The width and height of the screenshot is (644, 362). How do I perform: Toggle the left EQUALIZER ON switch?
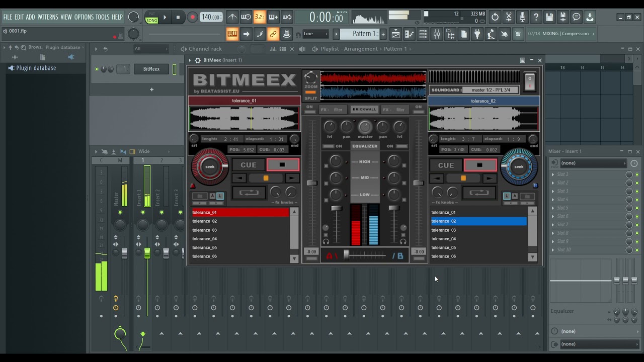328,146
